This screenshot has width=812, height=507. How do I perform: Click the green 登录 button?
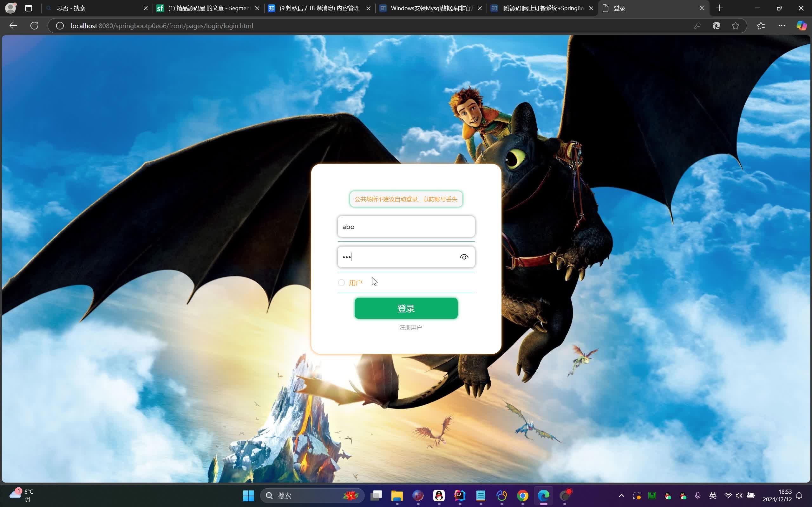[x=406, y=308]
